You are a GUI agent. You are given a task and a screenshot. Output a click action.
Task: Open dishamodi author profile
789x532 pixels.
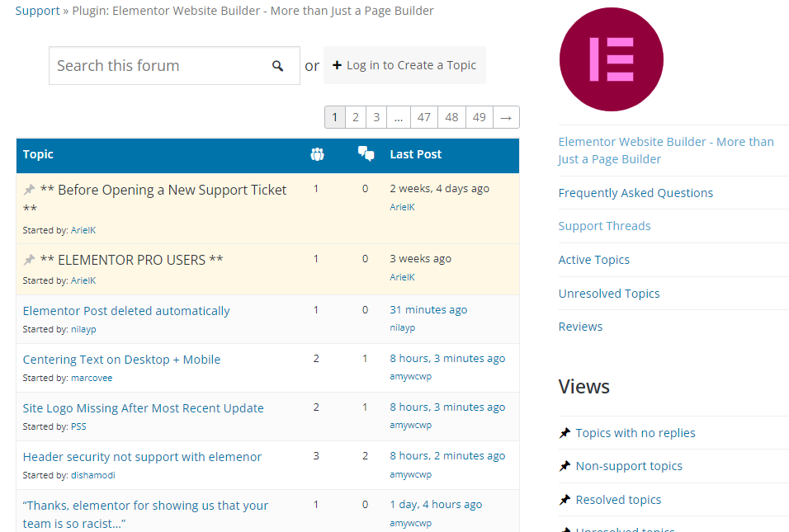coord(93,475)
